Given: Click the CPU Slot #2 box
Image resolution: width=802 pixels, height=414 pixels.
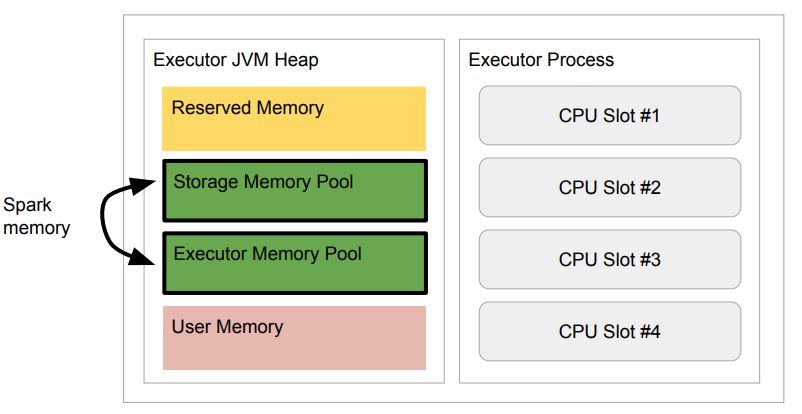Looking at the screenshot, I should pyautogui.click(x=609, y=187).
